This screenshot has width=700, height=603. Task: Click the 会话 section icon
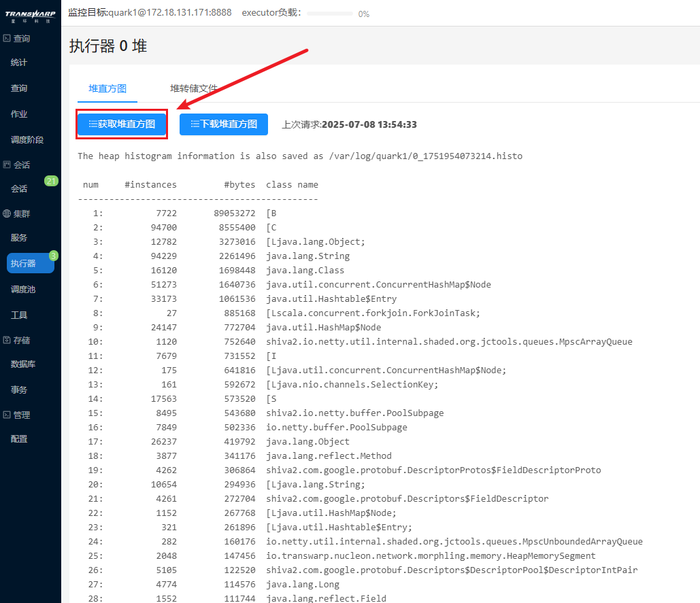click(7, 165)
